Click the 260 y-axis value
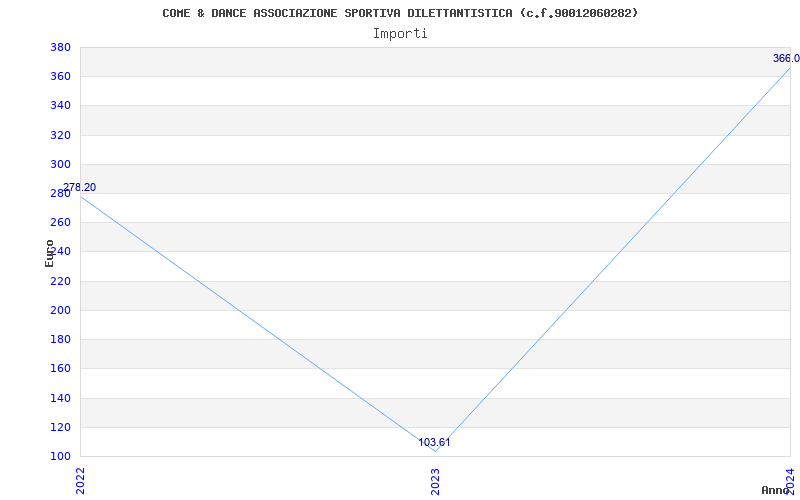800x500 pixels. (x=60, y=222)
